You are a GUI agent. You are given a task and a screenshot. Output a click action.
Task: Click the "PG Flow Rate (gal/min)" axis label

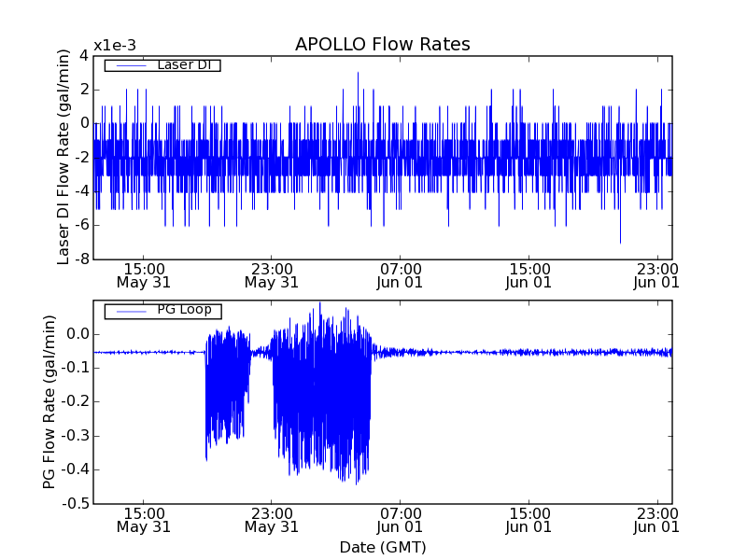coord(49,401)
